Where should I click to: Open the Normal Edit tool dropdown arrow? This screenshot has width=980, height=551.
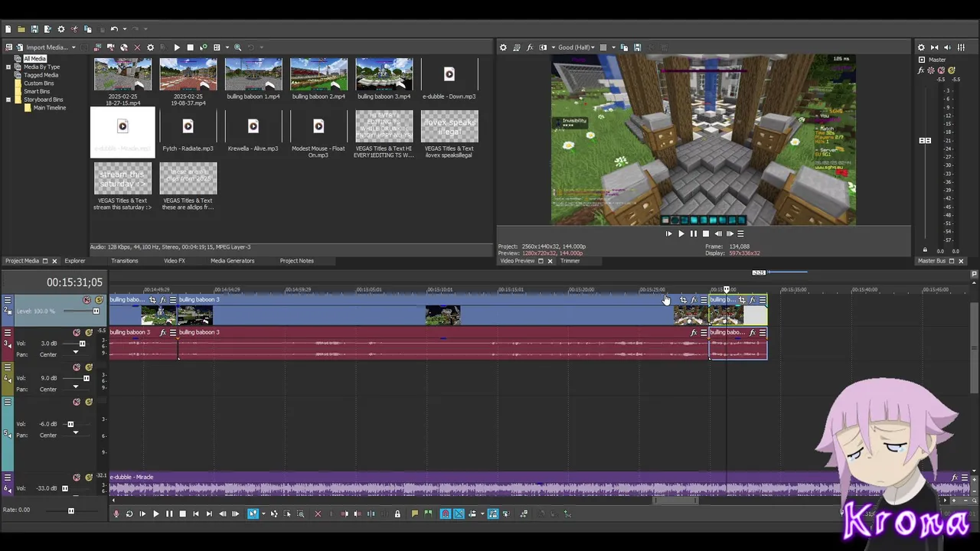[x=263, y=514]
